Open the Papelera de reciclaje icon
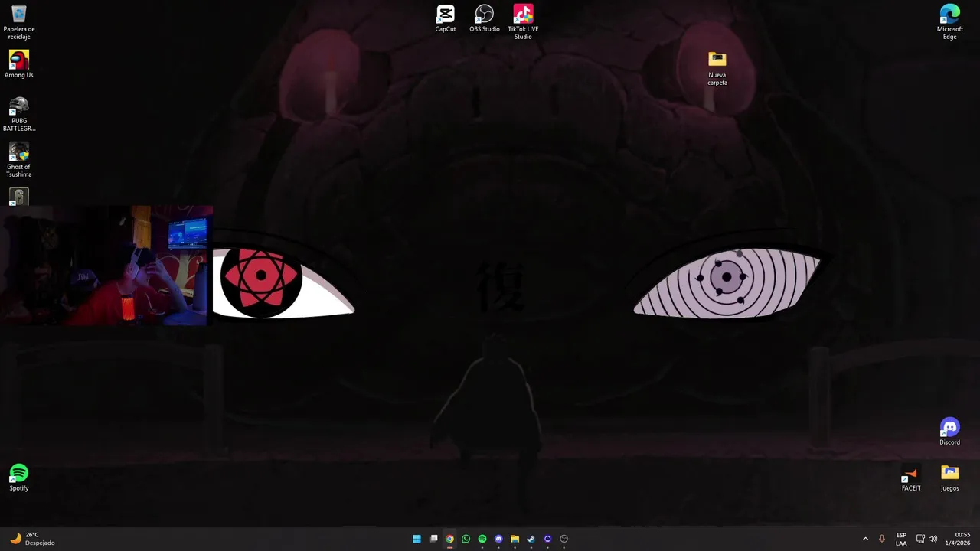The height and width of the screenshot is (551, 980). 19,22
